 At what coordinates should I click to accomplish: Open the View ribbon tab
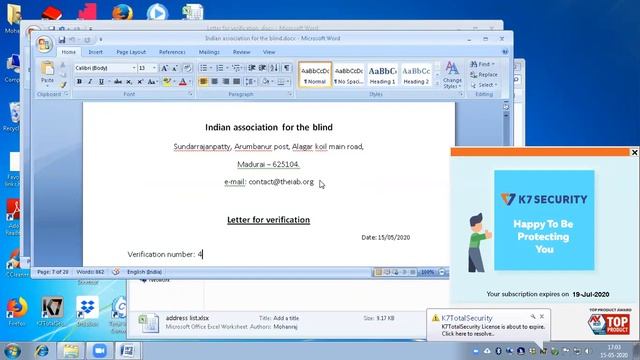pos(269,52)
